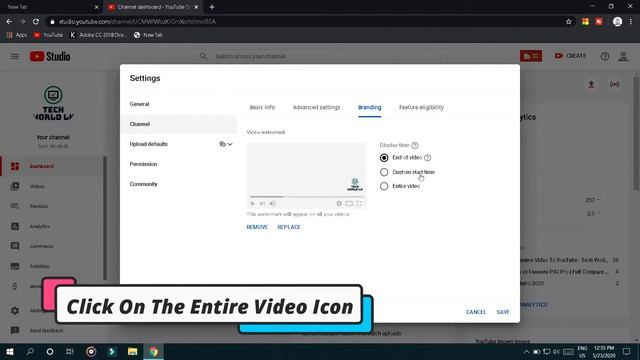Click preview fullscreen icon

coord(359,203)
